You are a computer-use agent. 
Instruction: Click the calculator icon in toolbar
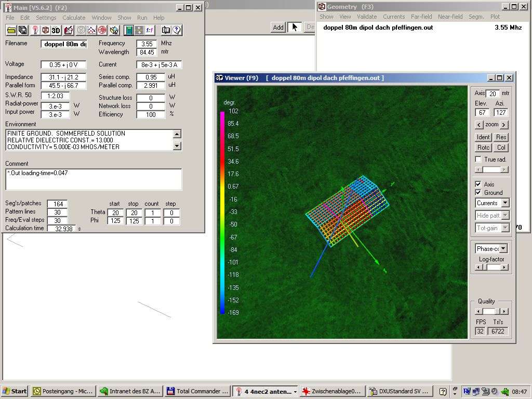tap(128, 30)
